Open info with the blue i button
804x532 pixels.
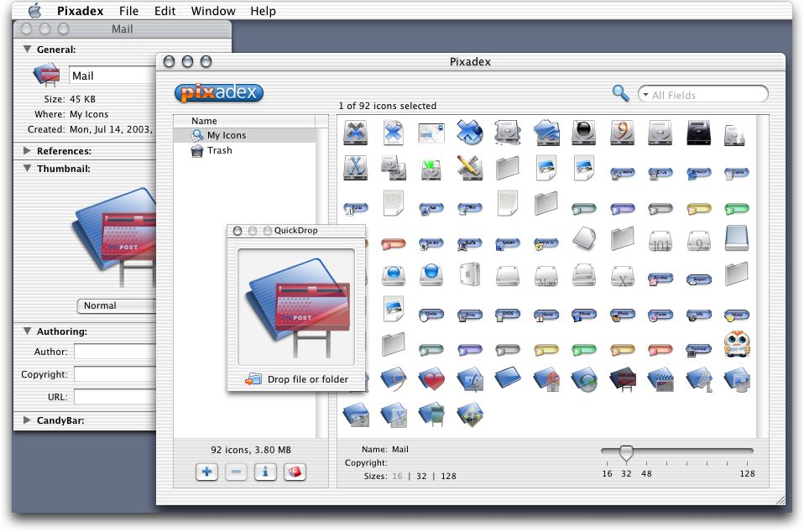[x=265, y=472]
